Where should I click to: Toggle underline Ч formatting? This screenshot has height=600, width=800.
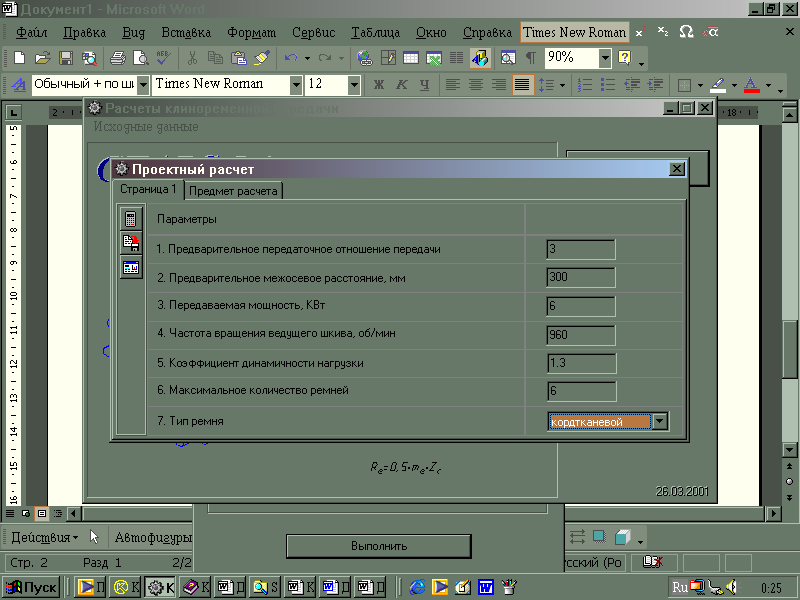(x=424, y=84)
